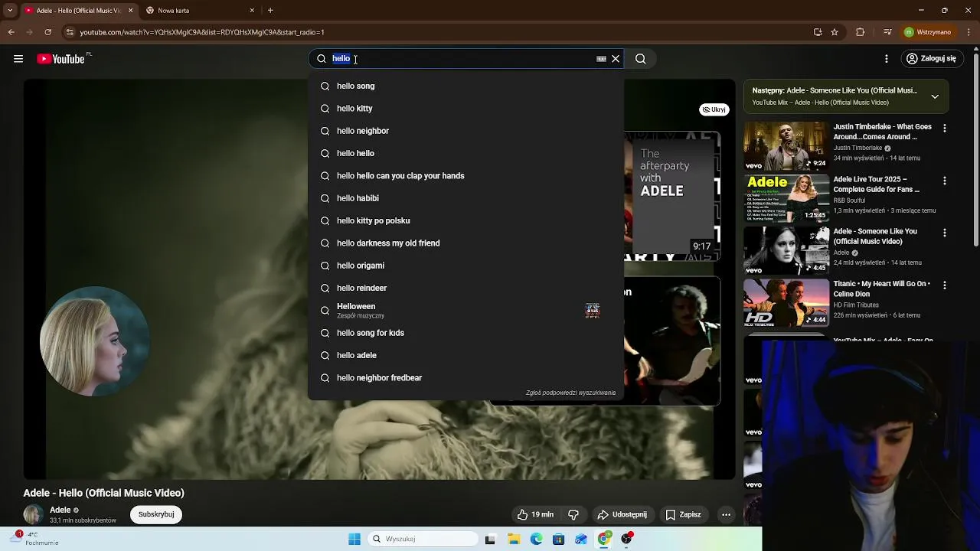This screenshot has height=551, width=980.
Task: Choose the Helloween band suggestion
Action: coord(465,311)
